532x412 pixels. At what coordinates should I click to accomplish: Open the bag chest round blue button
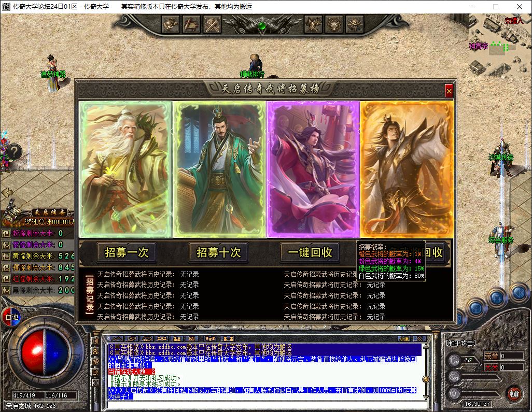click(475, 308)
